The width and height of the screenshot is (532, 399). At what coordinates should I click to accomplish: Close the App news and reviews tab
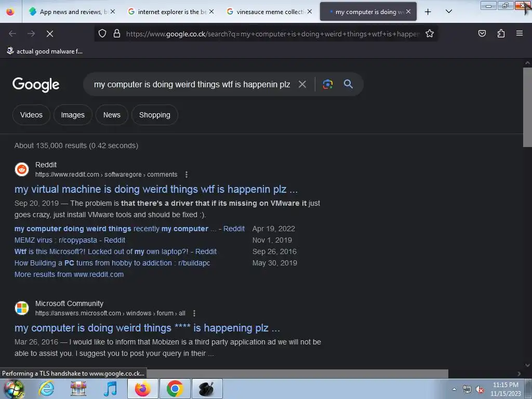click(x=113, y=11)
